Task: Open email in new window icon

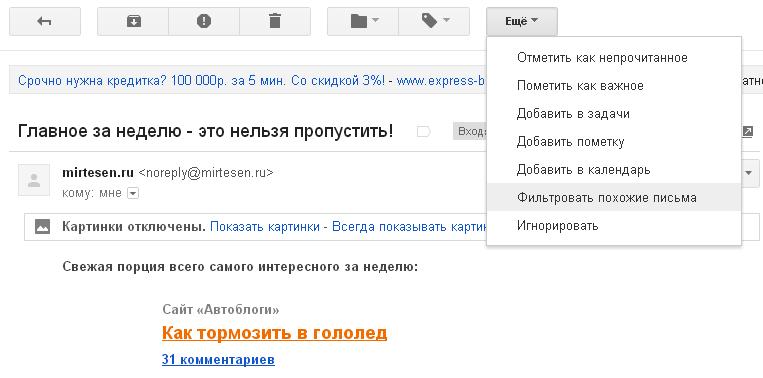Action: 747,131
